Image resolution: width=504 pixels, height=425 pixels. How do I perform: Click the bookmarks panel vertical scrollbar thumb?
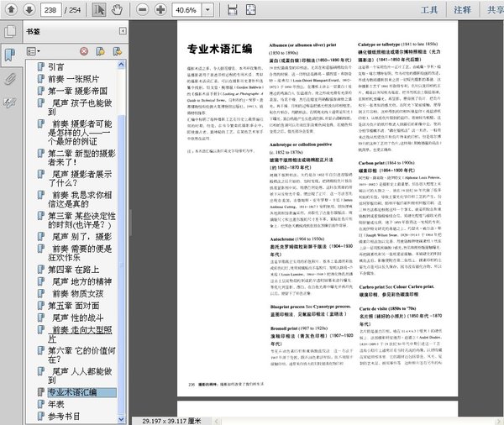[121, 264]
